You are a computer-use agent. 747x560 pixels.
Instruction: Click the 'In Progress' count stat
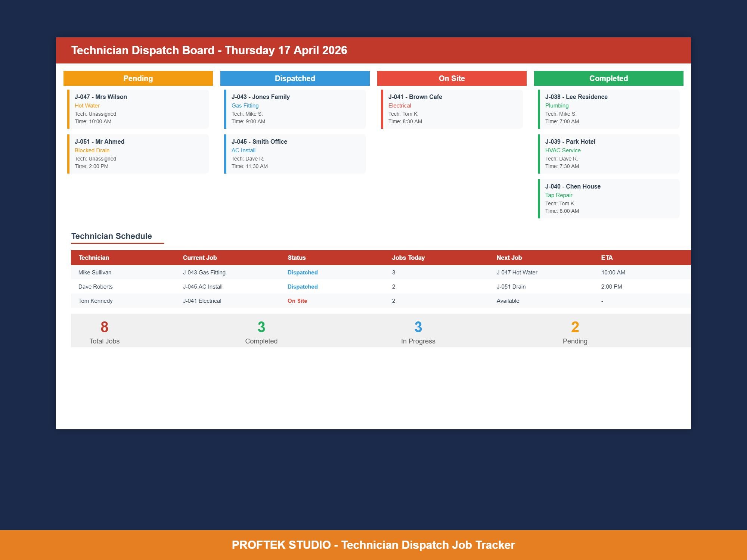pos(418,332)
